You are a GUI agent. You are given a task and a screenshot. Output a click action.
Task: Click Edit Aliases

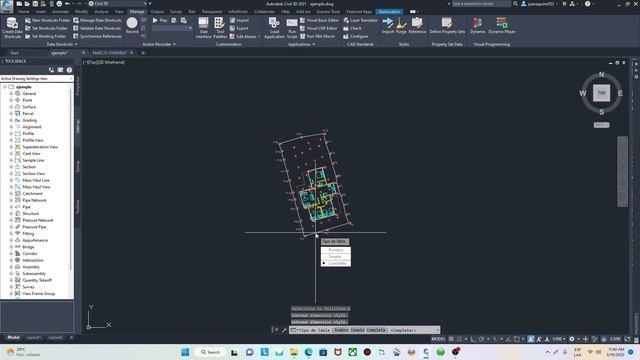(x=244, y=36)
